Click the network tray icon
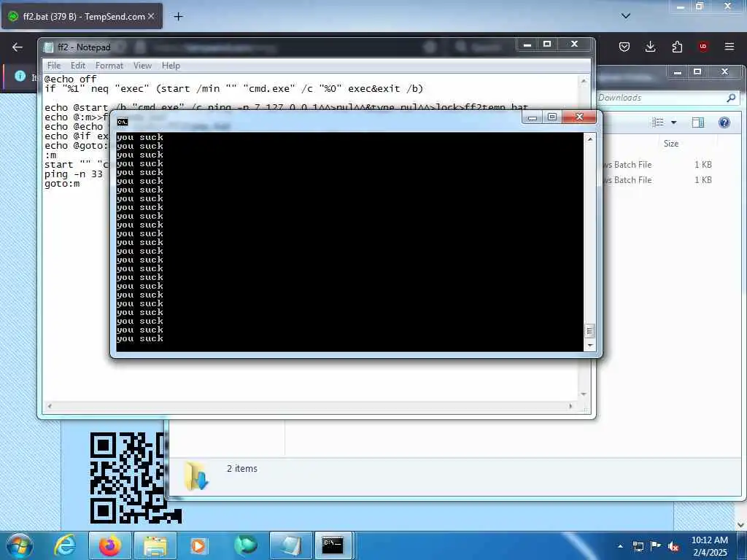Viewport: 747px width, 560px height. click(x=638, y=546)
